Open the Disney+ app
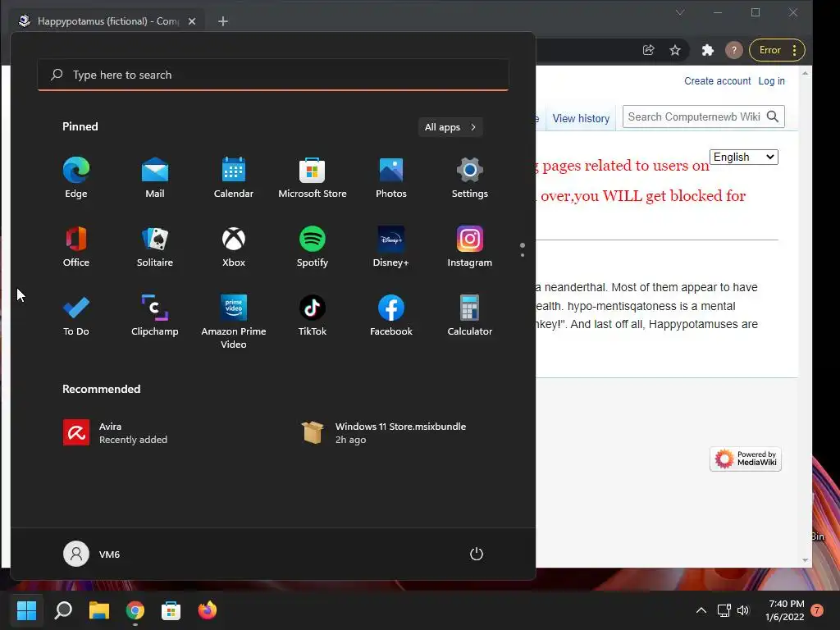Image resolution: width=840 pixels, height=630 pixels. [391, 246]
